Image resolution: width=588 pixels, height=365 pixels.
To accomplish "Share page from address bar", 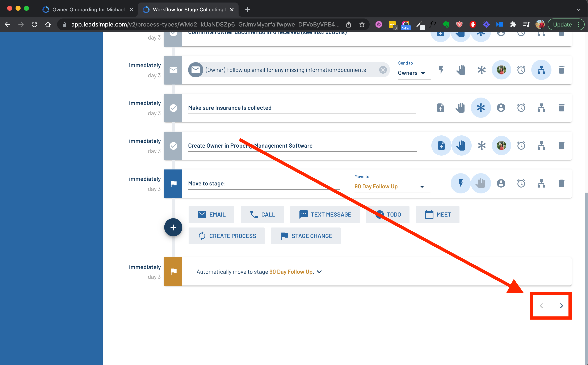I will 349,24.
